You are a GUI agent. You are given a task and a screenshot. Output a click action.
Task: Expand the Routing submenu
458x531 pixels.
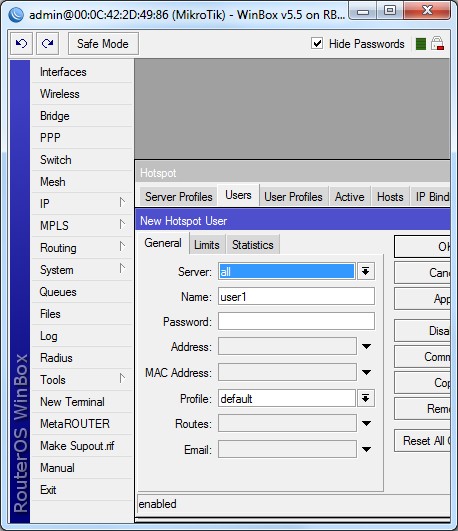pyautogui.click(x=82, y=248)
